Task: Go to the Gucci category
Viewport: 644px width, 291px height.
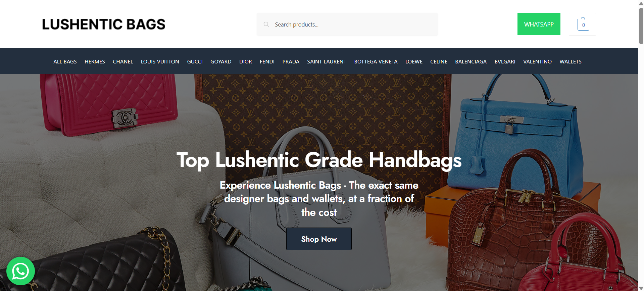Action: pos(195,61)
